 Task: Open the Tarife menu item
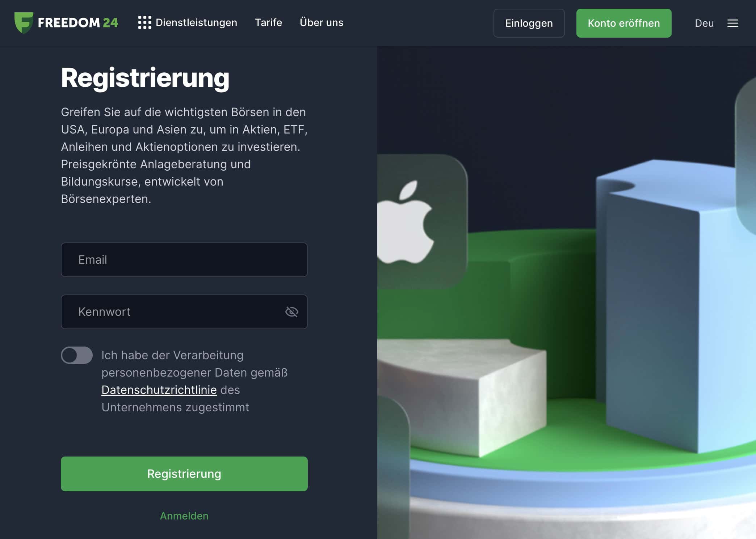pos(268,22)
